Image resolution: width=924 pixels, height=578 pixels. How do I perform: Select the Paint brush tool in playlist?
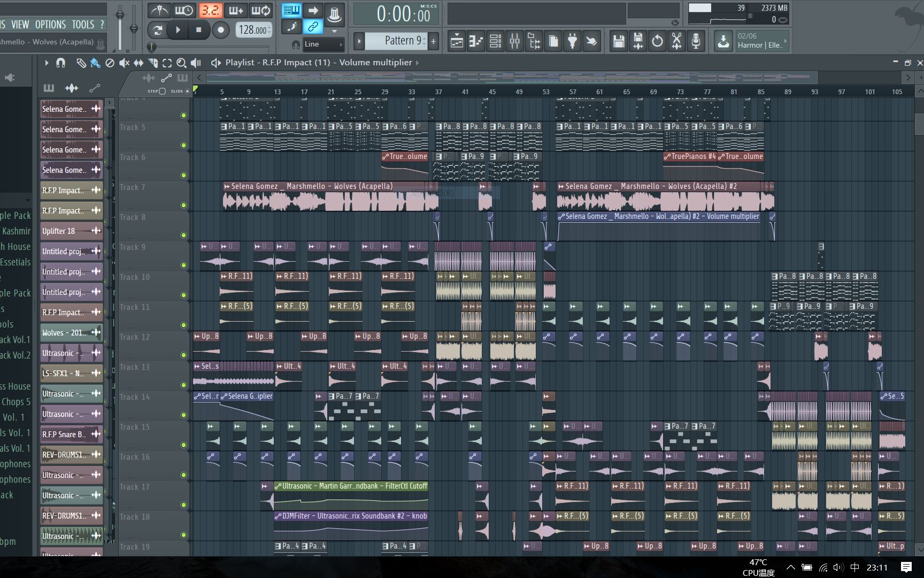pyautogui.click(x=95, y=63)
